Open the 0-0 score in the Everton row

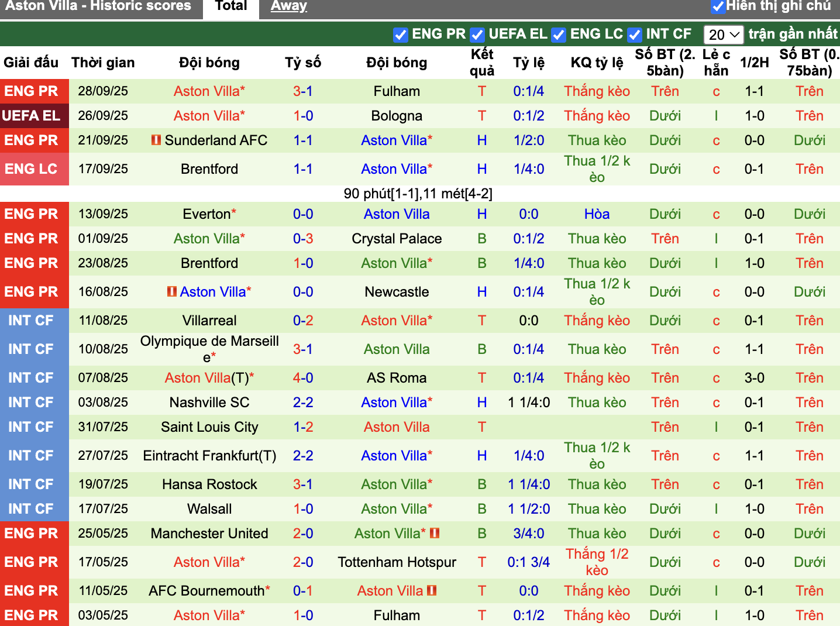pyautogui.click(x=303, y=214)
